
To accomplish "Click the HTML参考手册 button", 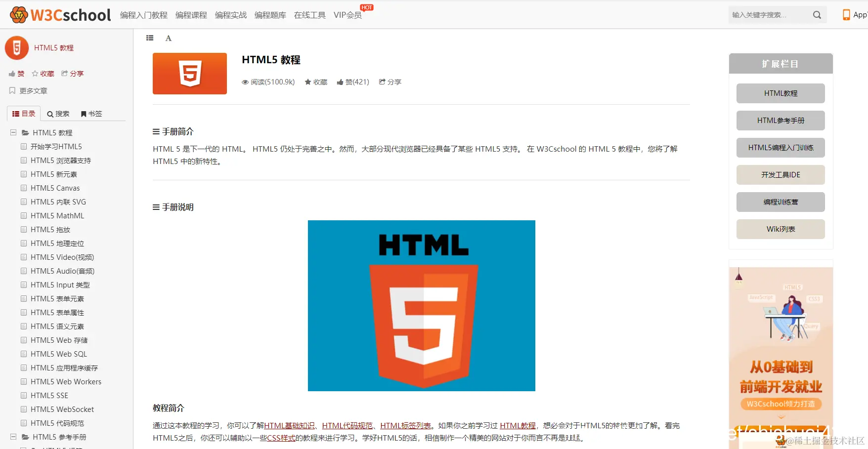I will (x=781, y=121).
